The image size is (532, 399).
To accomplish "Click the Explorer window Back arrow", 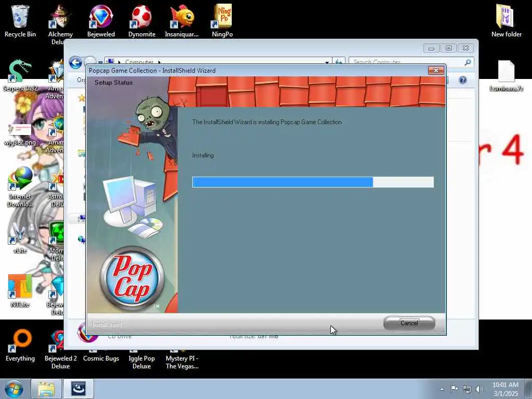I will pos(75,62).
